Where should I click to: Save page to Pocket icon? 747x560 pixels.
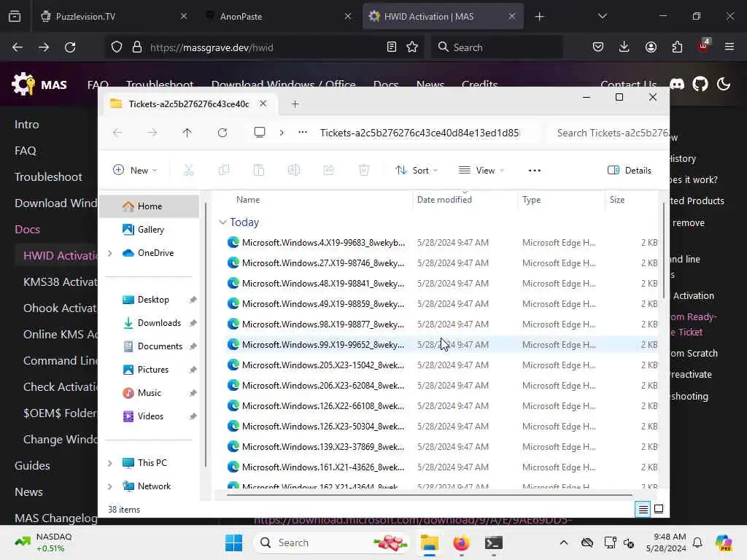tap(598, 47)
